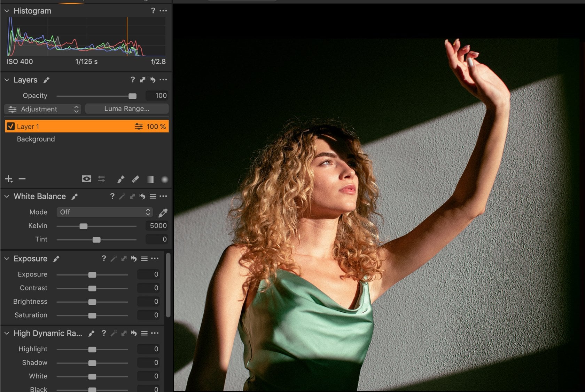
Task: Reset the Exposure adjustments
Action: click(134, 258)
